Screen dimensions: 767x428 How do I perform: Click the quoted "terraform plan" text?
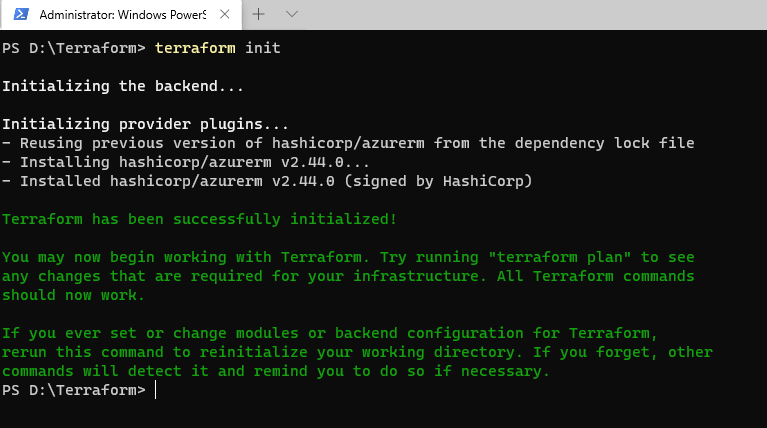click(560, 257)
